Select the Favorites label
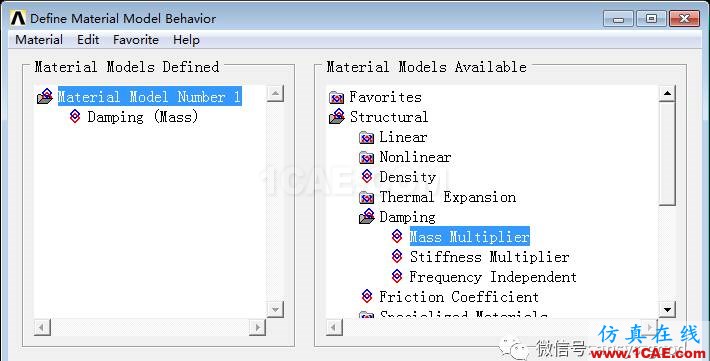 (x=385, y=97)
